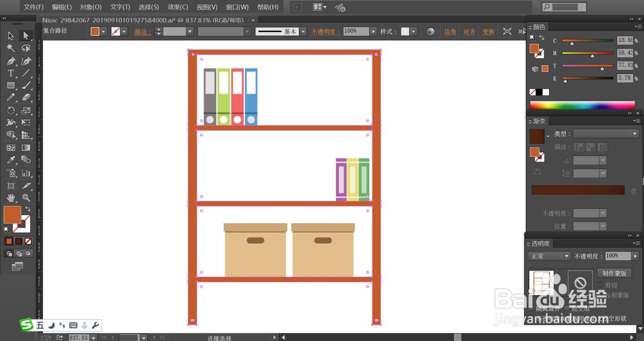Viewport: 644px width, 341px height.
Task: Select the Blend tool
Action: click(x=26, y=160)
